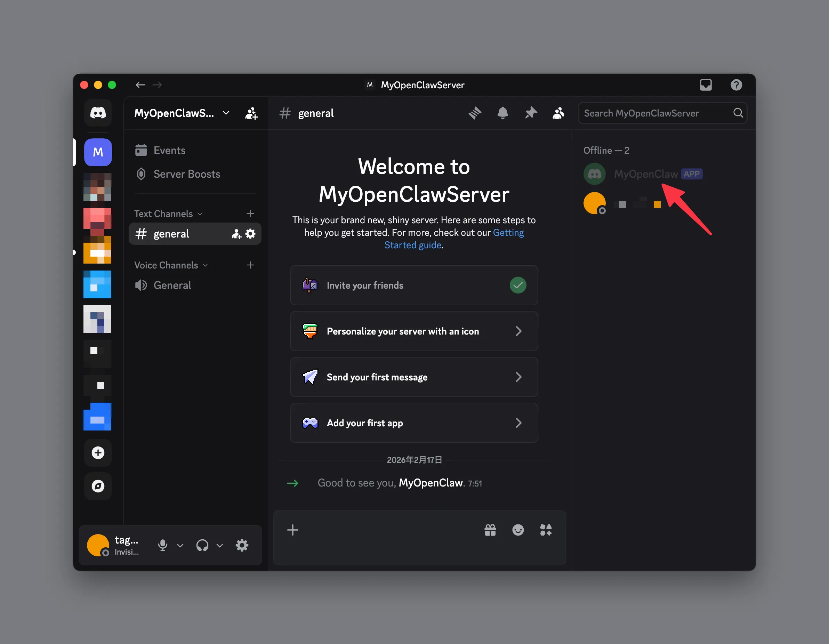This screenshot has width=829, height=644.
Task: Toggle the headphones deafen button
Action: (x=202, y=545)
